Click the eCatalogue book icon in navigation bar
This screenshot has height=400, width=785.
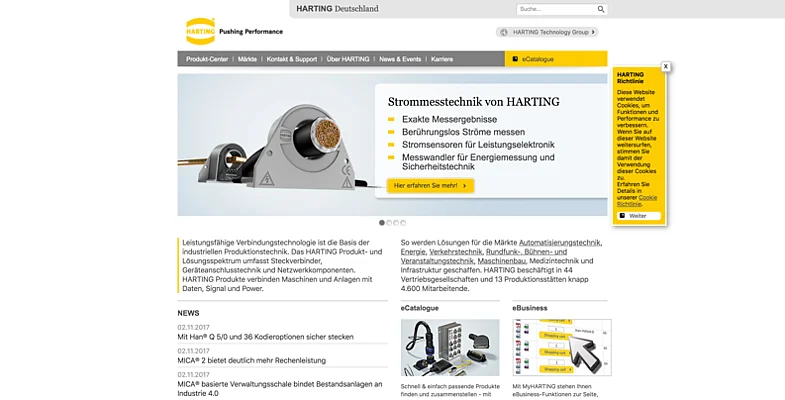coord(515,59)
